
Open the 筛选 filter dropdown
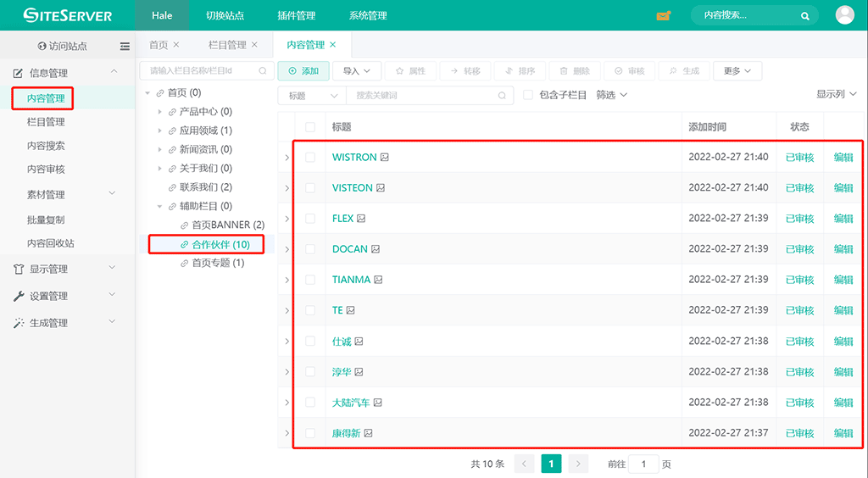tap(612, 95)
